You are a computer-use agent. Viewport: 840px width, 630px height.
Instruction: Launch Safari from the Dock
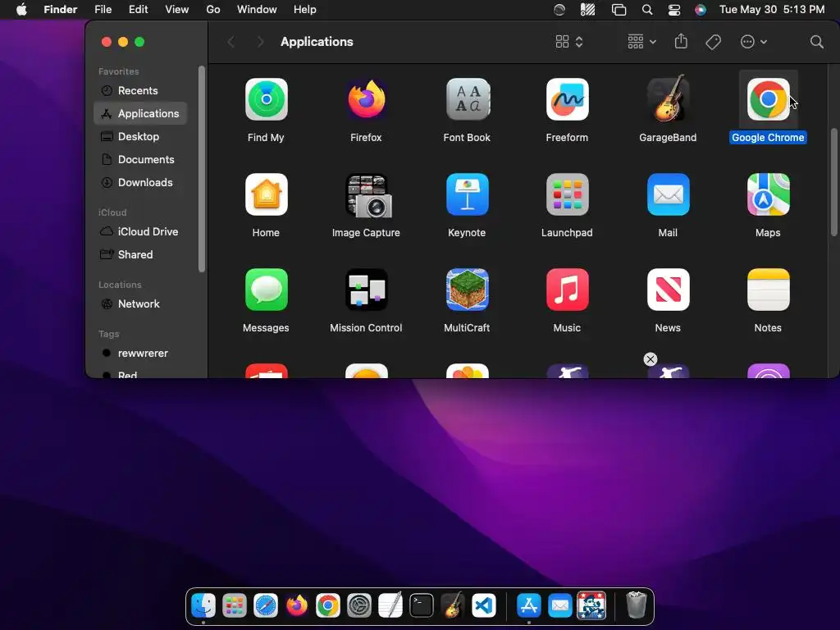(x=266, y=606)
